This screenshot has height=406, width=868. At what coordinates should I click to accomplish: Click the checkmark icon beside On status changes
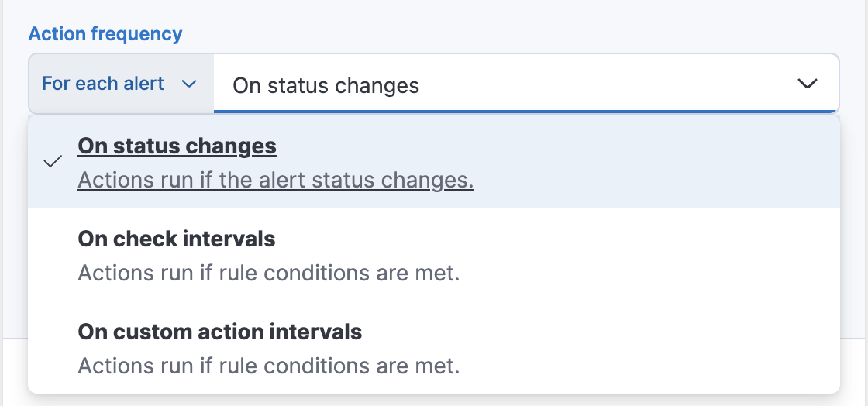coord(53,162)
